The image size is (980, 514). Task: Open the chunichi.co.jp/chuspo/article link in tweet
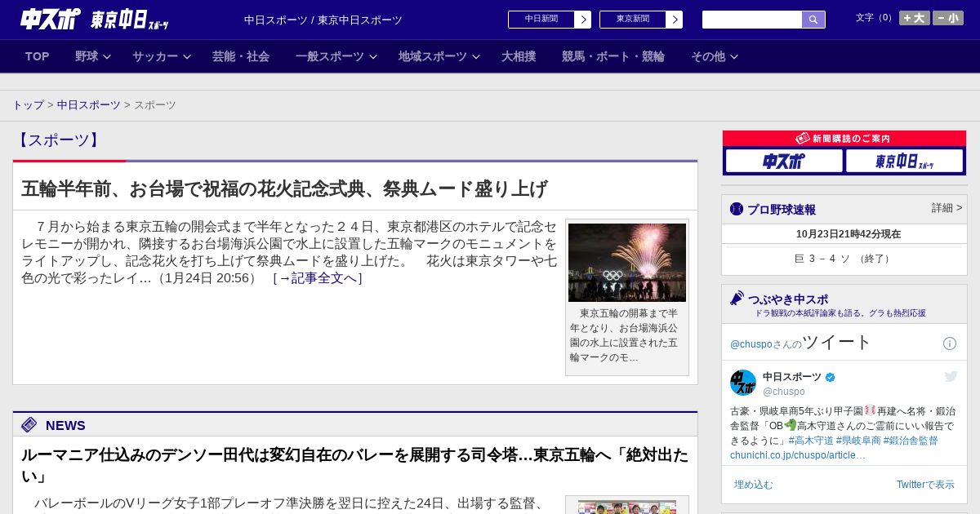coord(798,455)
